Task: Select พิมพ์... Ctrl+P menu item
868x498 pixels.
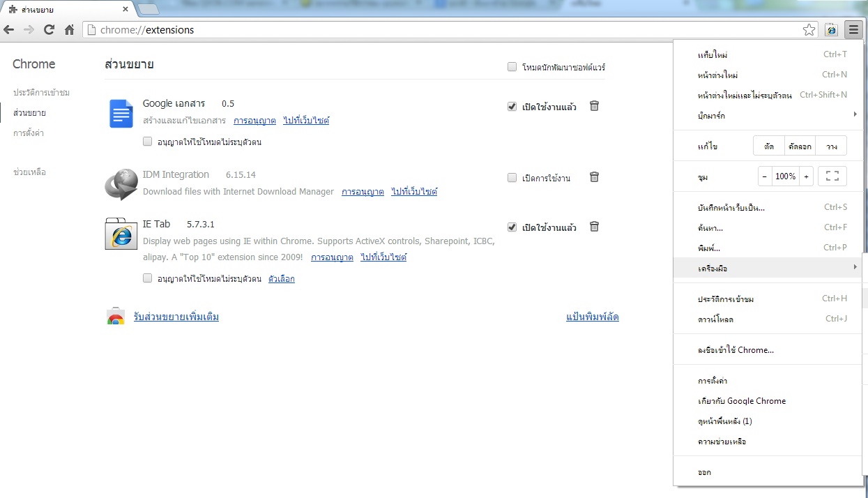Action: (768, 248)
